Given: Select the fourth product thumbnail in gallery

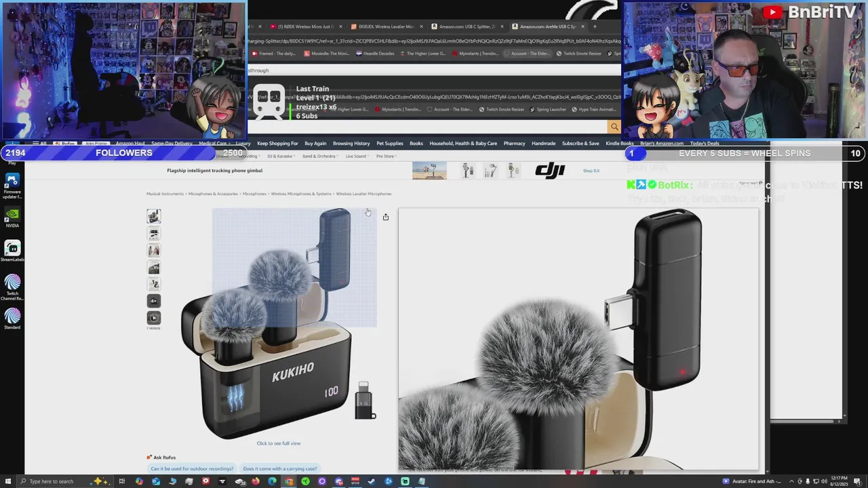Looking at the screenshot, I should pos(154,267).
